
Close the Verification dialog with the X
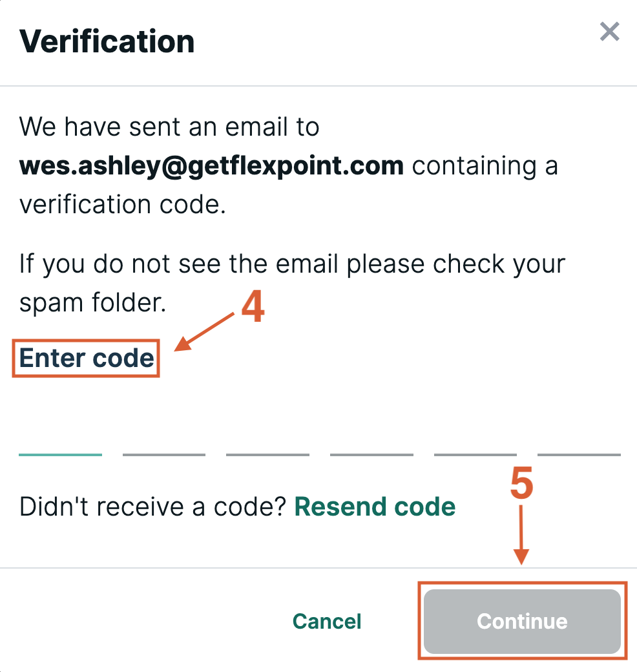pos(609,32)
